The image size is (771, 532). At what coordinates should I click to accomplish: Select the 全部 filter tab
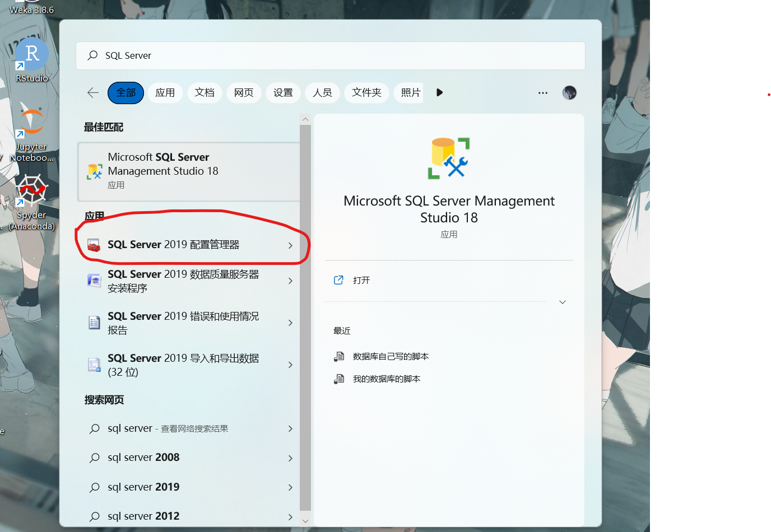click(126, 92)
